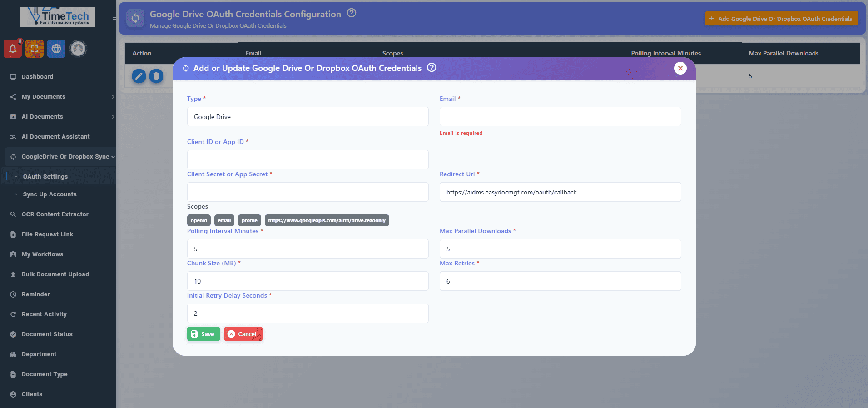This screenshot has height=408, width=868.
Task: Open AI Document Assistant
Action: coord(55,136)
